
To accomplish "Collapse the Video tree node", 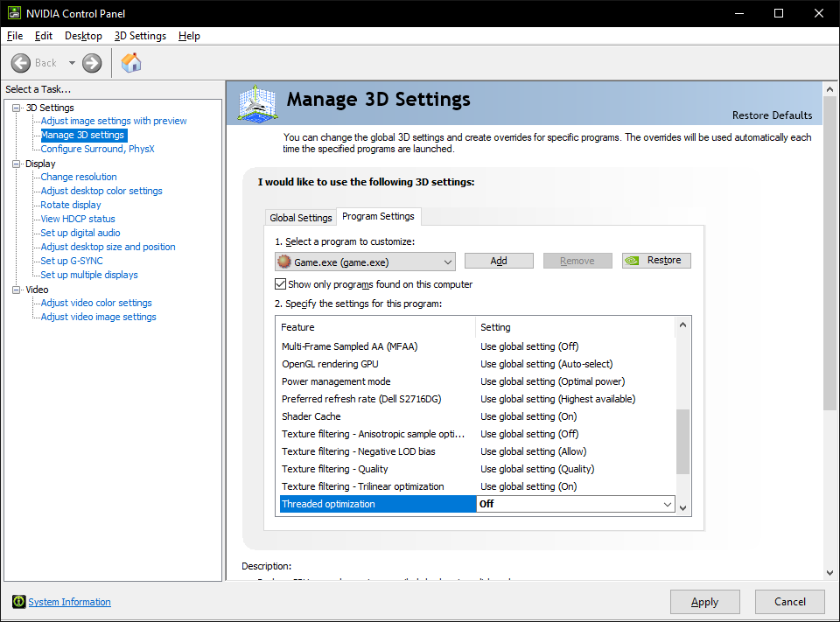I will click(x=17, y=290).
